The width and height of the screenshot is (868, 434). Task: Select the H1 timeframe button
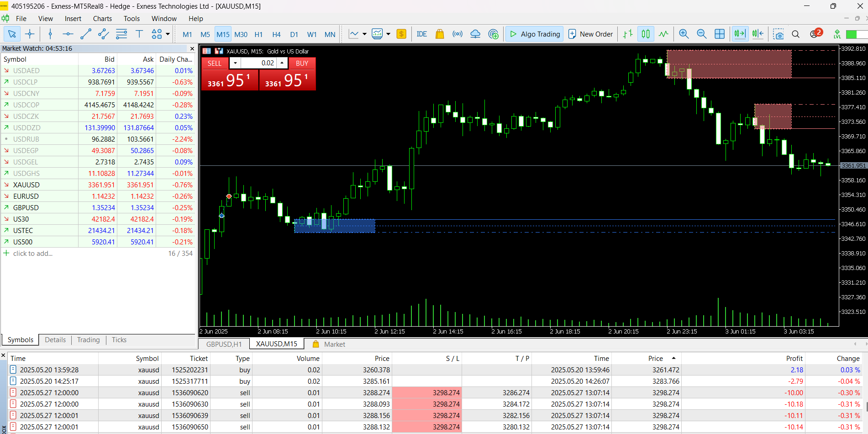coord(258,34)
